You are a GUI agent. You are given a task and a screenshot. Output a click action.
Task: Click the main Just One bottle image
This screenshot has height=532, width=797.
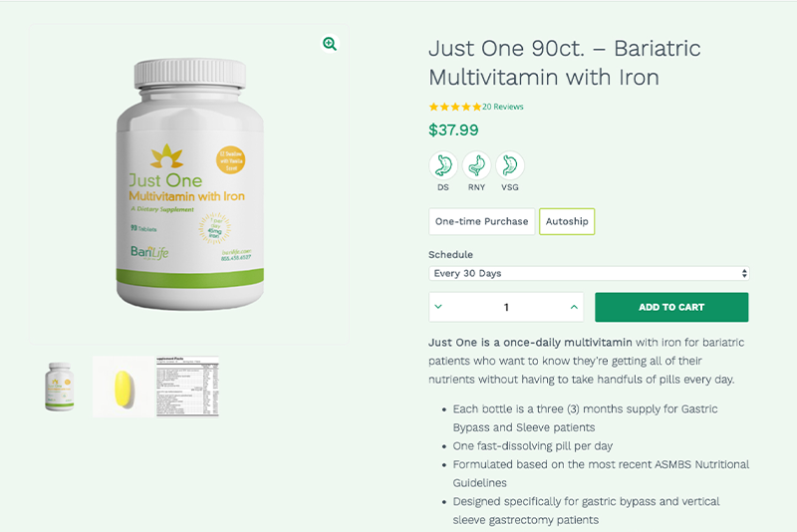pyautogui.click(x=189, y=184)
